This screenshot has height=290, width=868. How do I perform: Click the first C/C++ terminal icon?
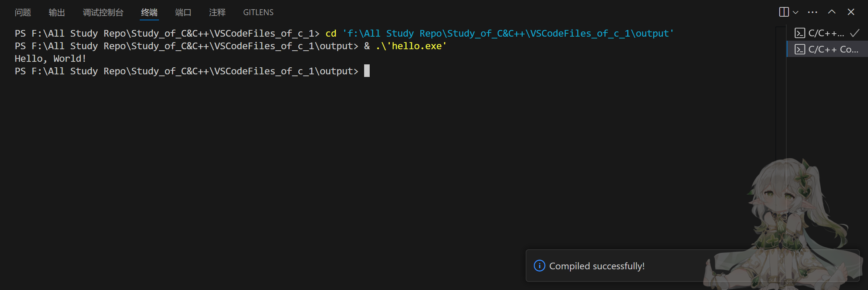pos(800,33)
